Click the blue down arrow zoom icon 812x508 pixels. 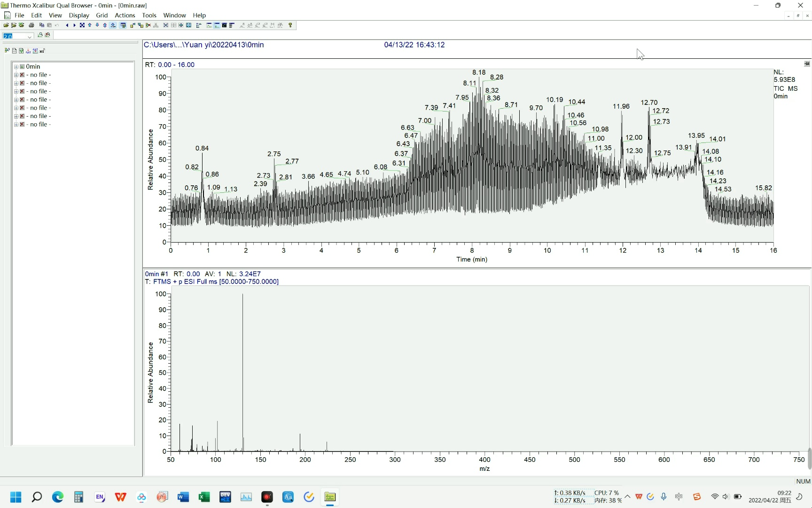pyautogui.click(x=97, y=25)
